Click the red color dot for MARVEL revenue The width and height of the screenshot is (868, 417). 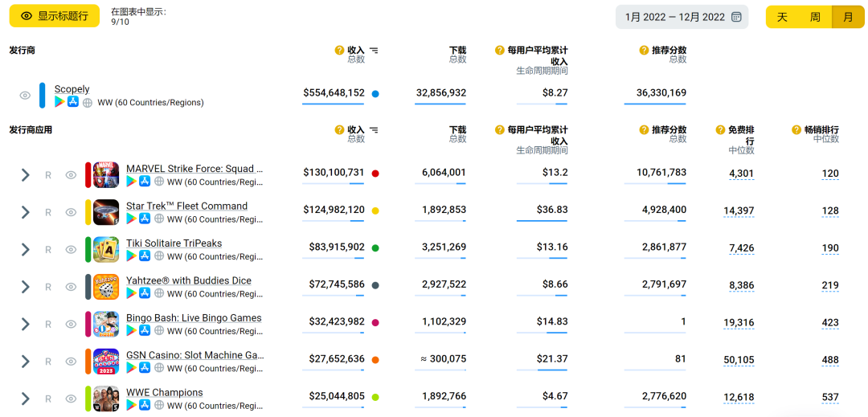(x=375, y=174)
